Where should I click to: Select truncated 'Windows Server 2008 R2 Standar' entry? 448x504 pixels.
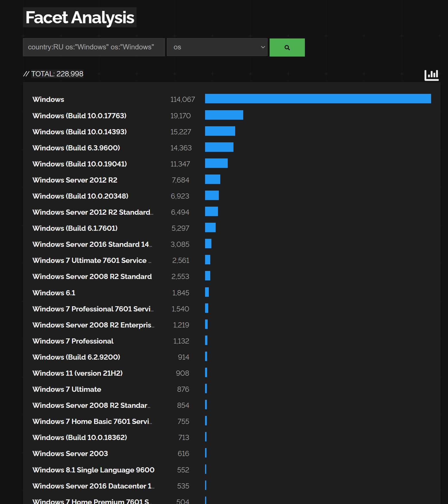[x=91, y=405]
